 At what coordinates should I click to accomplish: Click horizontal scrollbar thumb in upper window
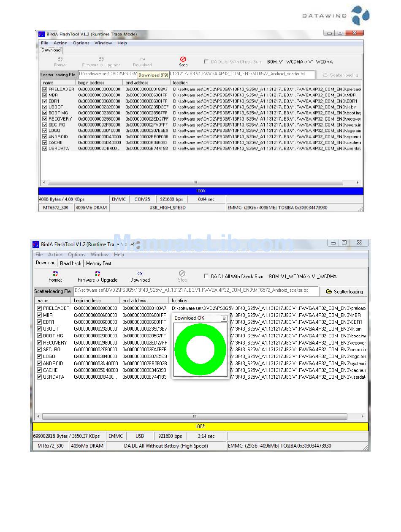(x=195, y=182)
